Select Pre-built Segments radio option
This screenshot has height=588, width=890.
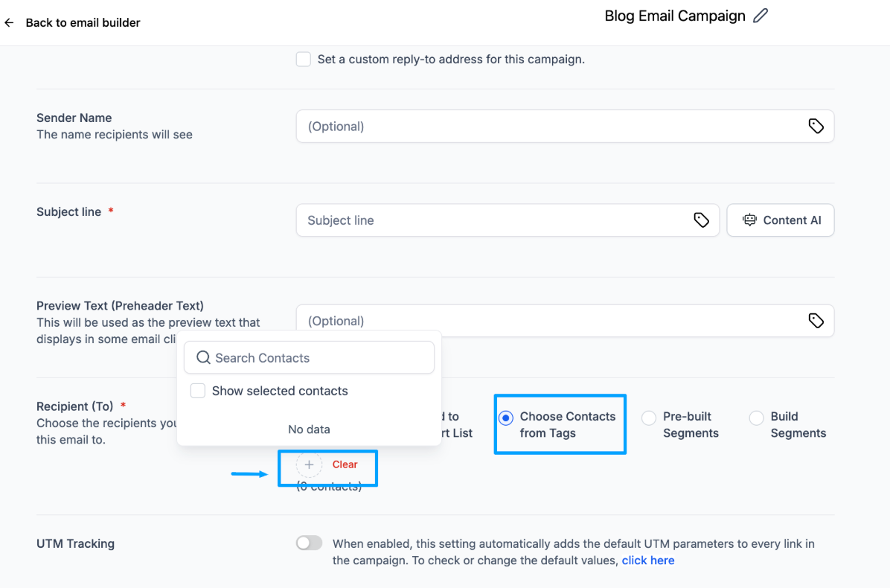coord(649,418)
